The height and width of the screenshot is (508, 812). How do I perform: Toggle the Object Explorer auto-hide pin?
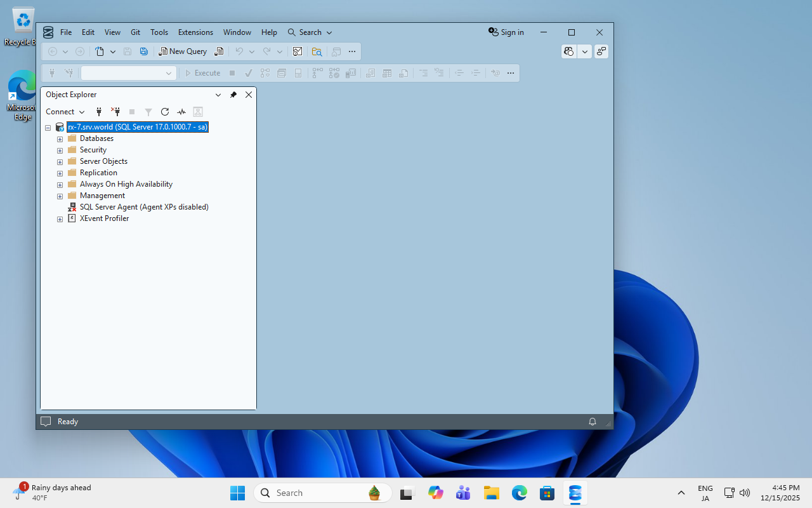tap(233, 95)
